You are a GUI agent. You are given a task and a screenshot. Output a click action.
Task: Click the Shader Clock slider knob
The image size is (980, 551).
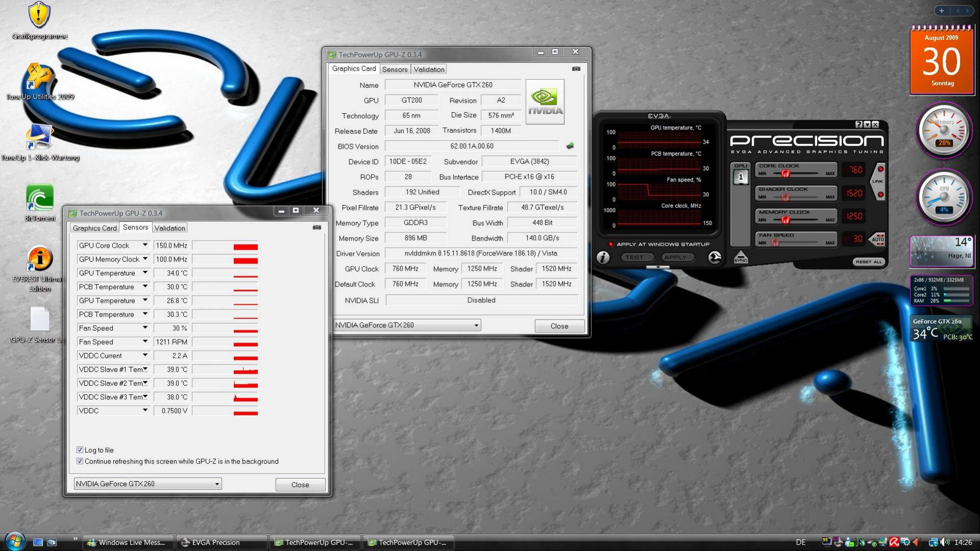(785, 197)
